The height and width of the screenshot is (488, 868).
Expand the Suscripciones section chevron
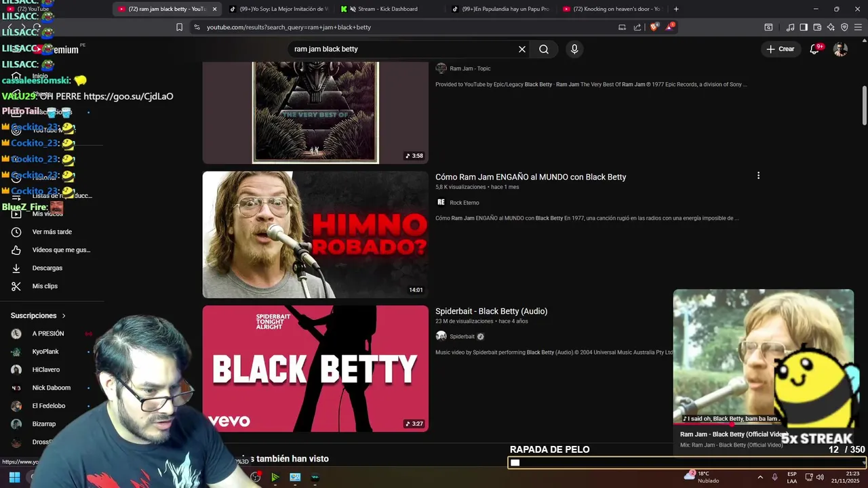[x=64, y=316]
